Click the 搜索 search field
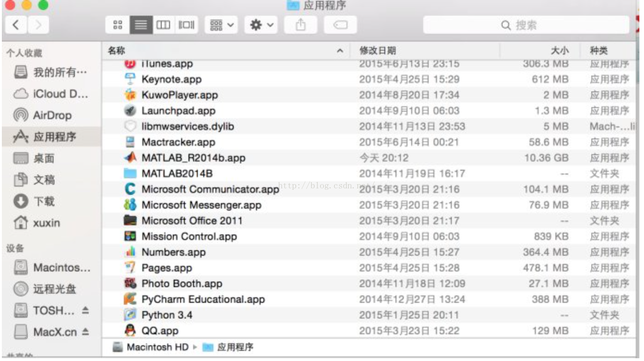Image resolution: width=644 pixels, height=361 pixels. [527, 25]
